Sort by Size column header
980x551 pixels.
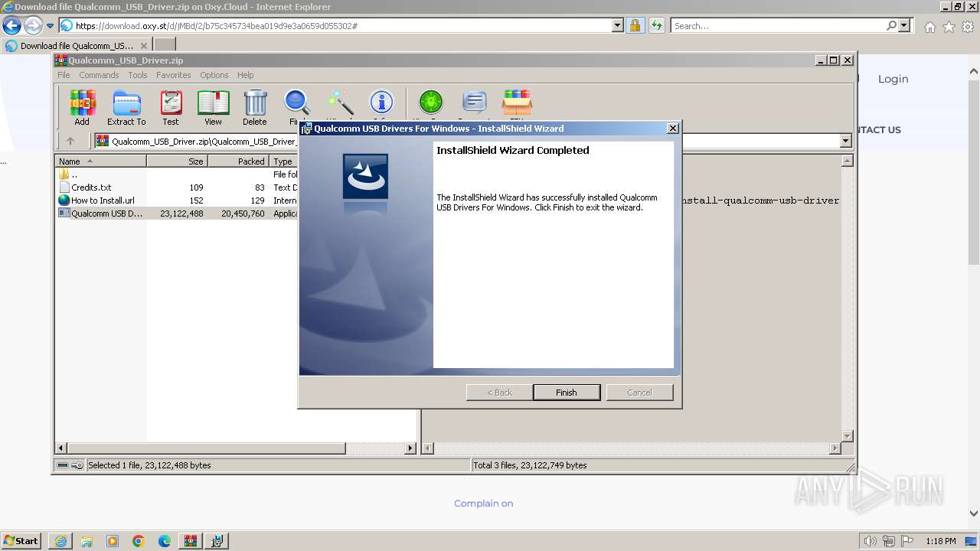[177, 161]
